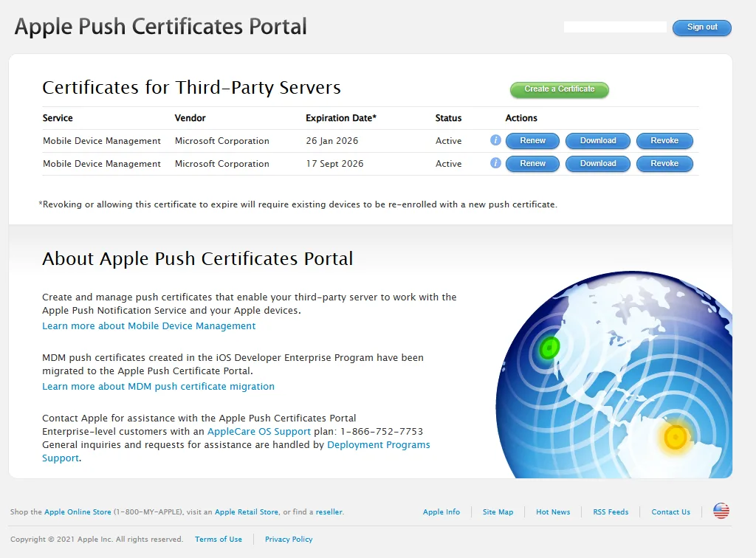Open the Apple Retail Store link
This screenshot has height=558, width=756.
(x=247, y=512)
